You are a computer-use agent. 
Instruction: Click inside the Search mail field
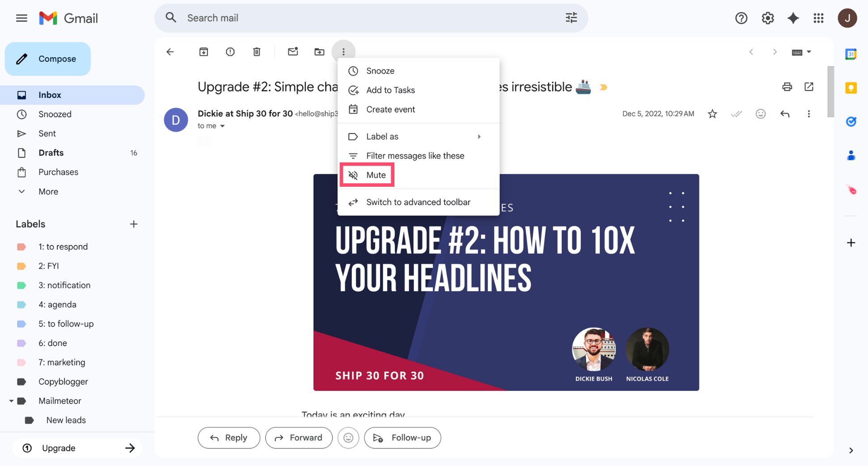[x=313, y=18]
